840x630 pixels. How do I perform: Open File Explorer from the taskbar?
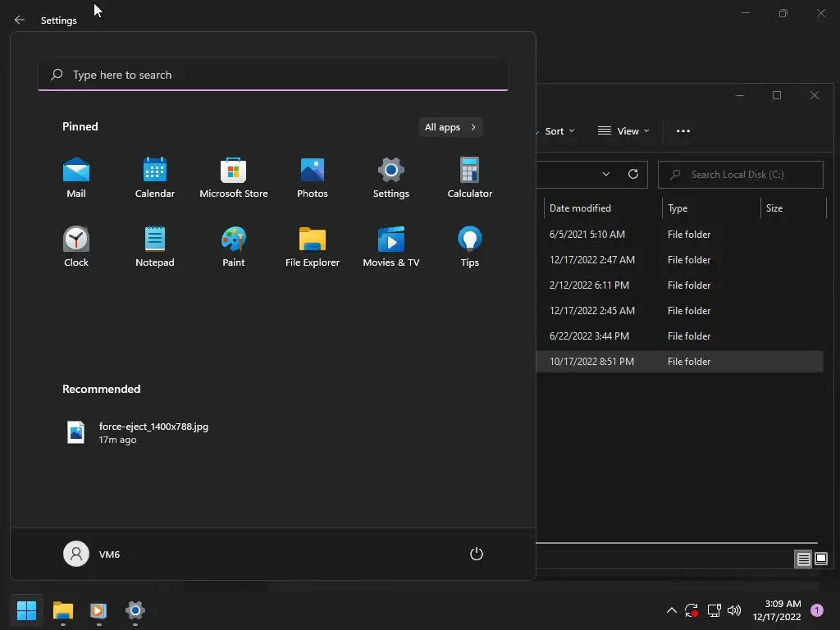(62, 610)
